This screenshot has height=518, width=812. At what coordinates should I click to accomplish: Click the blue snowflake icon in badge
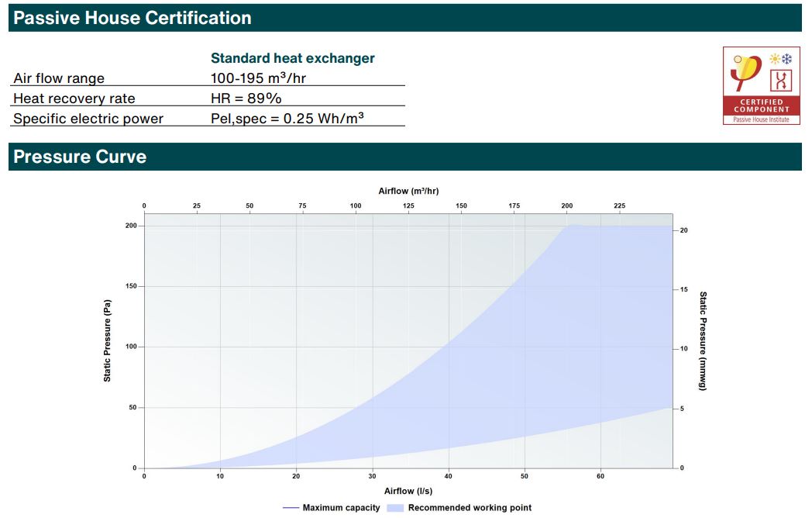(786, 59)
